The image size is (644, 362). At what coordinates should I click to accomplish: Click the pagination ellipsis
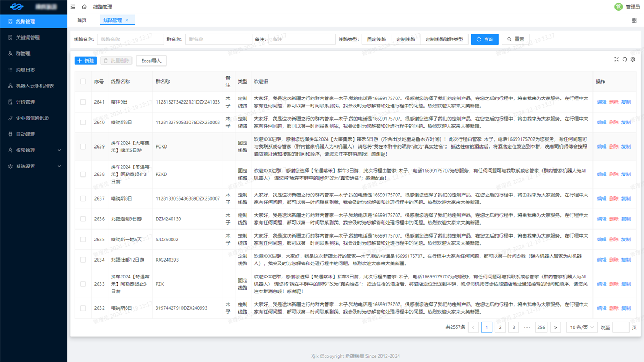tap(527, 327)
